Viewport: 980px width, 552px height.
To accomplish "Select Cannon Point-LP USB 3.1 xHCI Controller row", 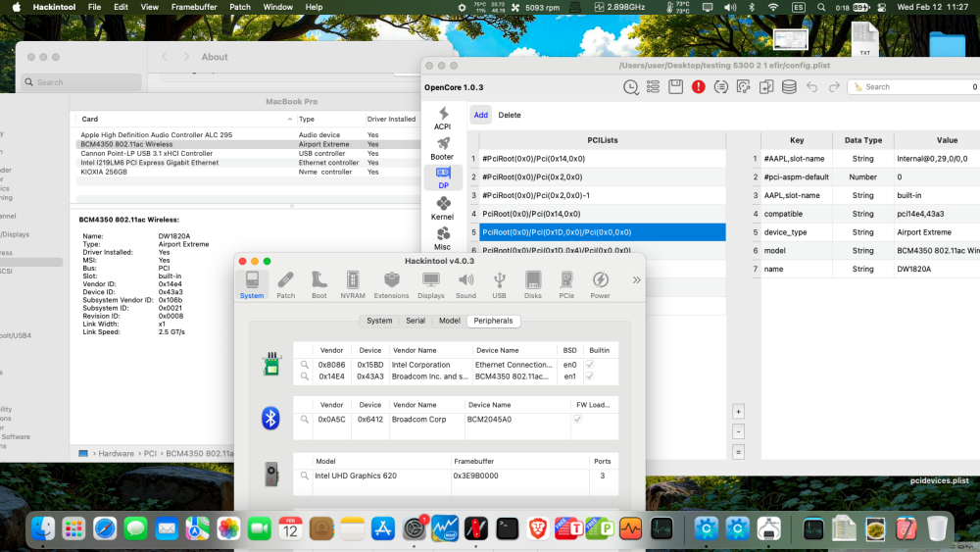I will point(248,153).
